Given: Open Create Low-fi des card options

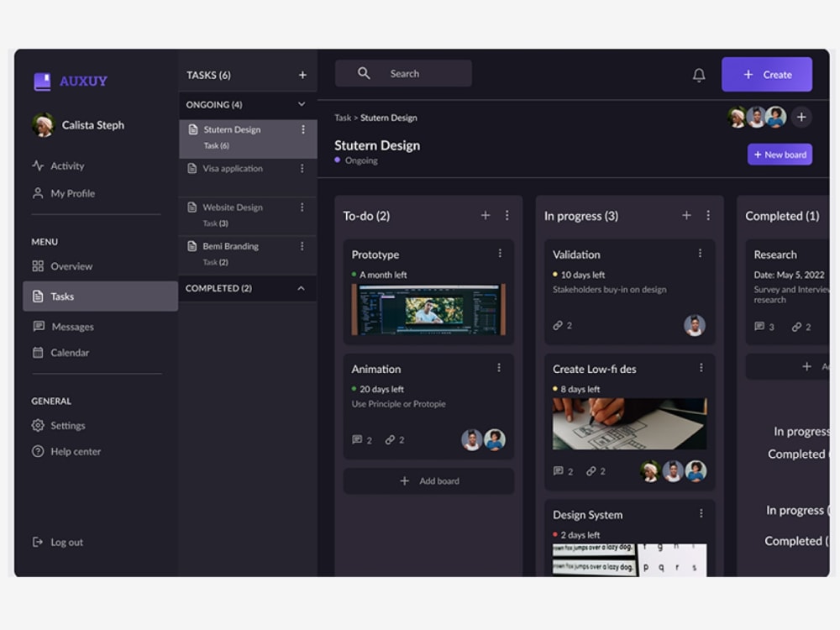Looking at the screenshot, I should pyautogui.click(x=701, y=368).
